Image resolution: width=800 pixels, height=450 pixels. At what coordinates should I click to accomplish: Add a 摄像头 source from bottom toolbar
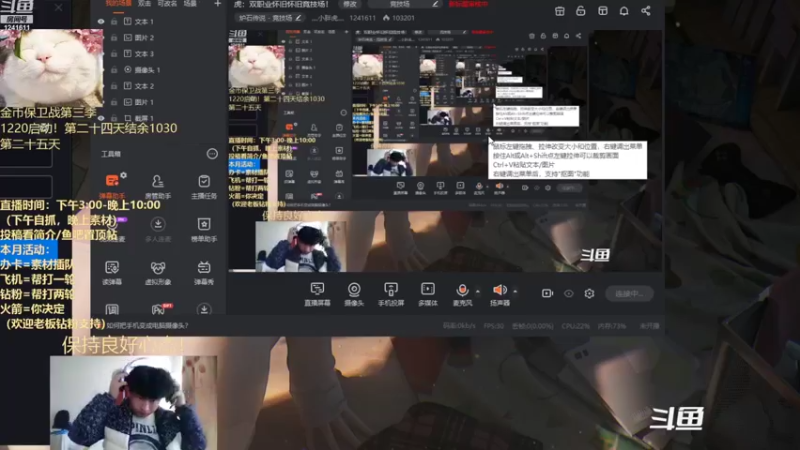coord(354,294)
